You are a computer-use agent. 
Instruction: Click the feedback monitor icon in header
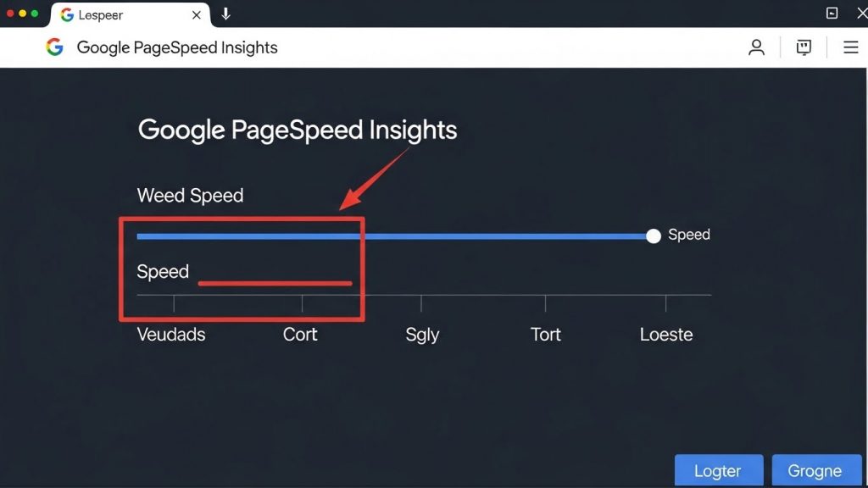(804, 47)
